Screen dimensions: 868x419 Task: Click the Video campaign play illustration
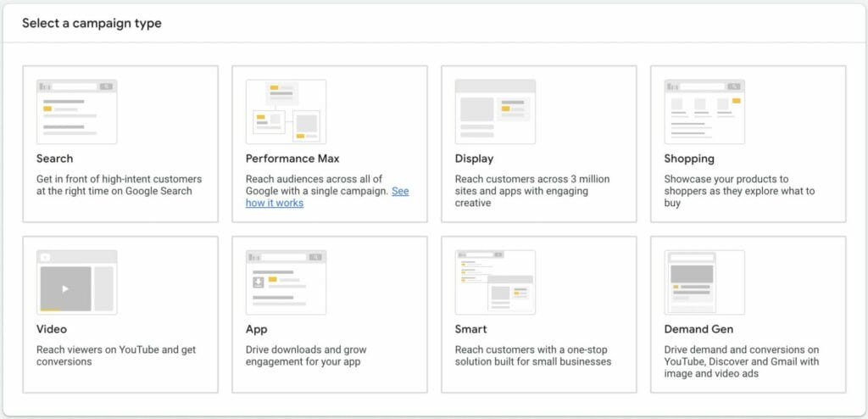tap(76, 282)
